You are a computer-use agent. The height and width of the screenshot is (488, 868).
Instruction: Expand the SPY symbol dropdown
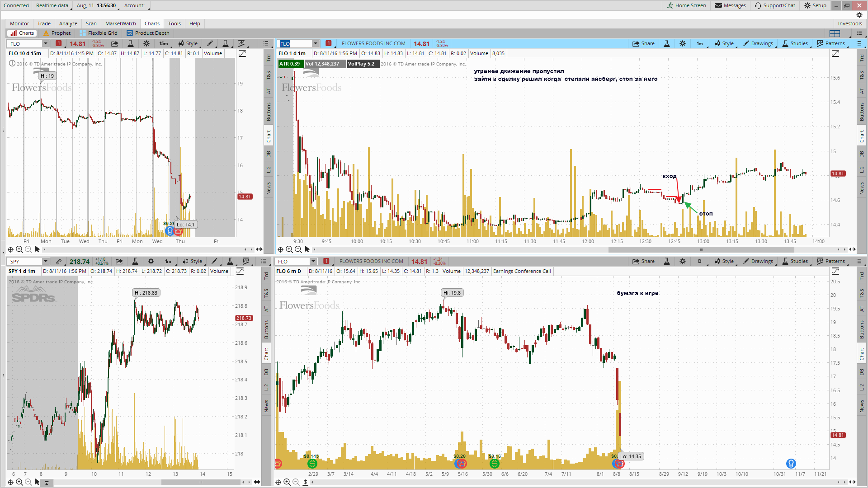[x=46, y=262]
